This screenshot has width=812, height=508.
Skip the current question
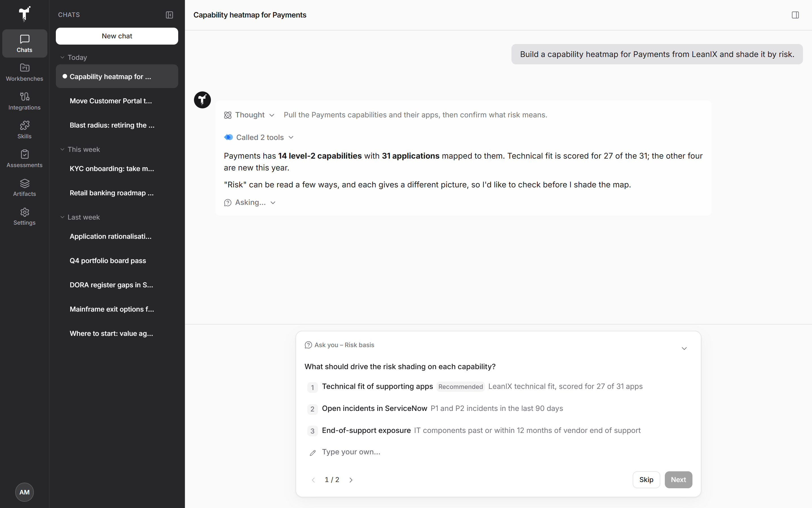(x=646, y=479)
